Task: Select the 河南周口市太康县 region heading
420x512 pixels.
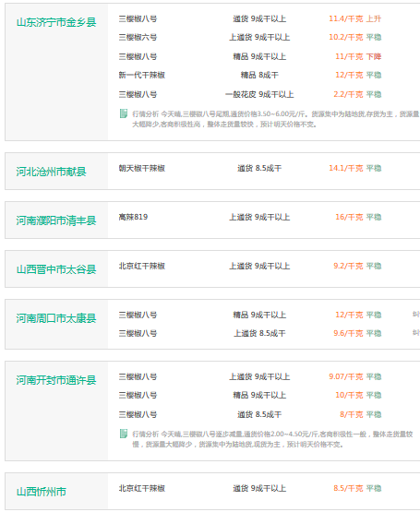Action: pos(56,318)
